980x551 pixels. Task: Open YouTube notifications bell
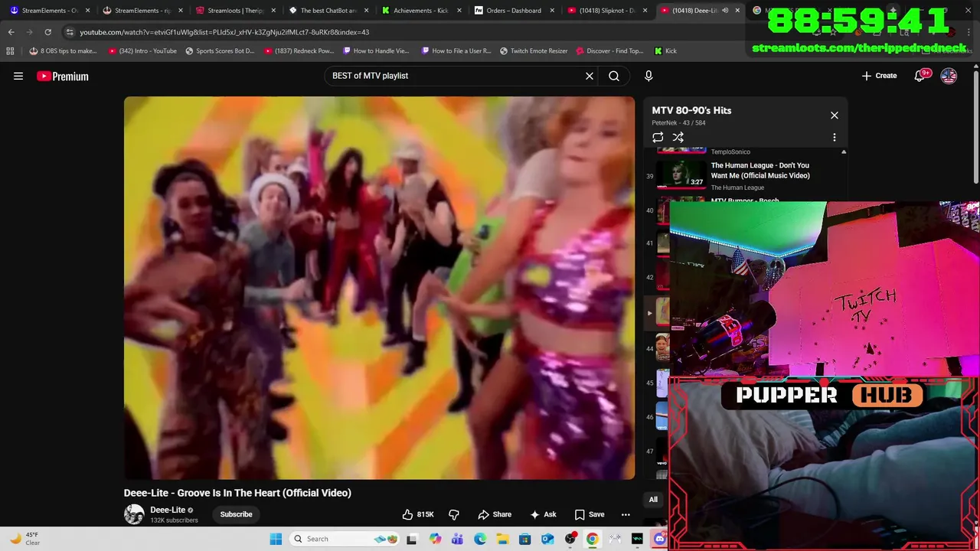921,76
